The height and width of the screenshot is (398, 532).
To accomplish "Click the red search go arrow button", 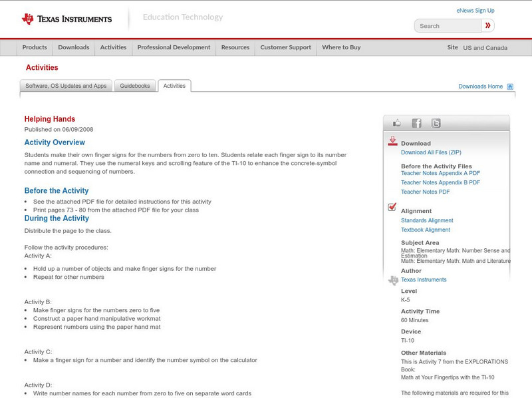I will [x=488, y=26].
